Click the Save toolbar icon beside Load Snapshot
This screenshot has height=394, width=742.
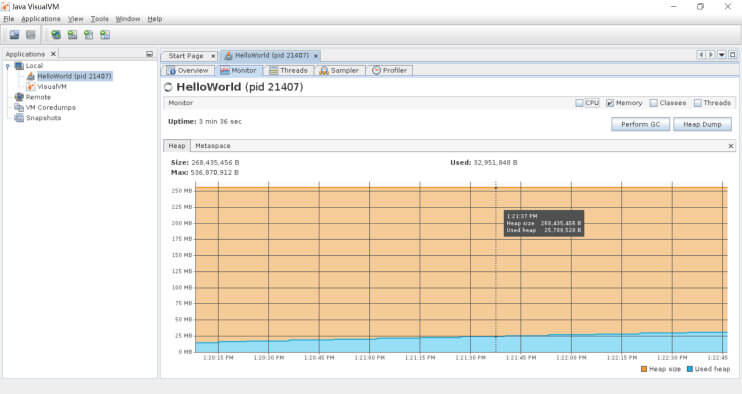(31, 35)
